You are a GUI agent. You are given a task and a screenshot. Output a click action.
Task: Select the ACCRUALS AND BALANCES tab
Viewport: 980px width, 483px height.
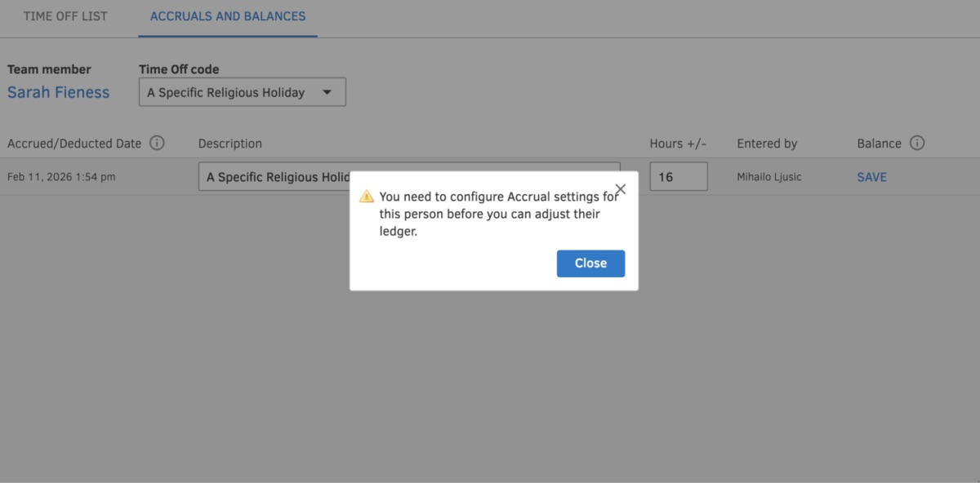coord(226,16)
